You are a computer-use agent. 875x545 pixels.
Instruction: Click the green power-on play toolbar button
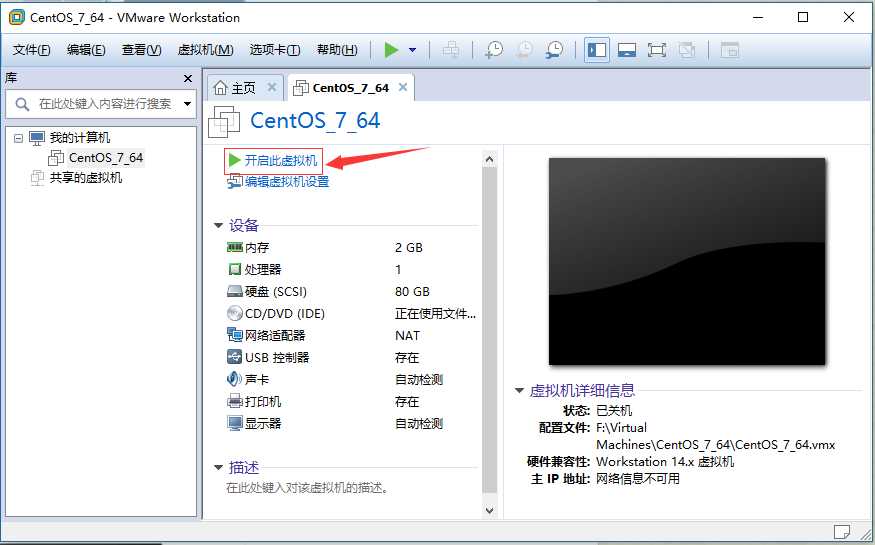[391, 50]
